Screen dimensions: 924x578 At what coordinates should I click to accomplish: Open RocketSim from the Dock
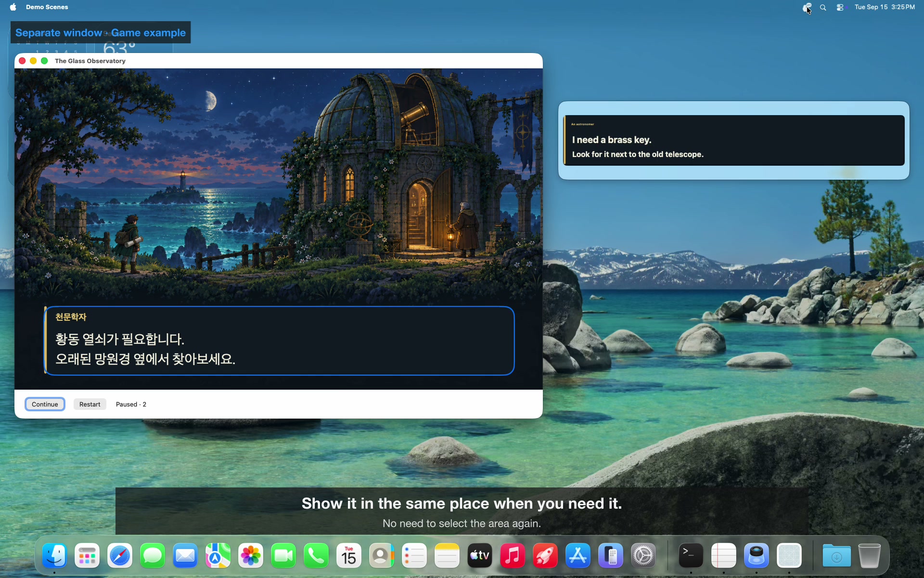pyautogui.click(x=545, y=556)
